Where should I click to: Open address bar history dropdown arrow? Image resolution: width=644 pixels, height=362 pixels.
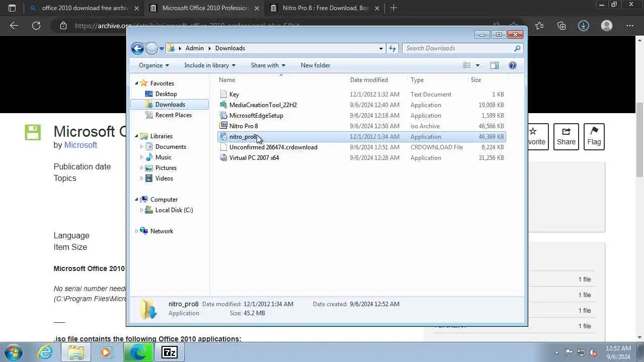click(381, 48)
